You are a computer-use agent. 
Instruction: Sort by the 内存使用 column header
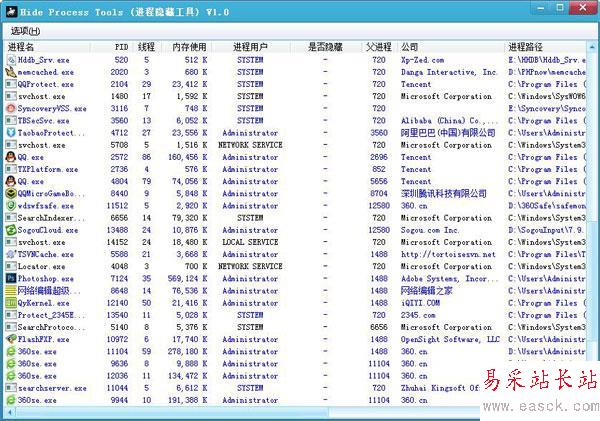click(187, 47)
